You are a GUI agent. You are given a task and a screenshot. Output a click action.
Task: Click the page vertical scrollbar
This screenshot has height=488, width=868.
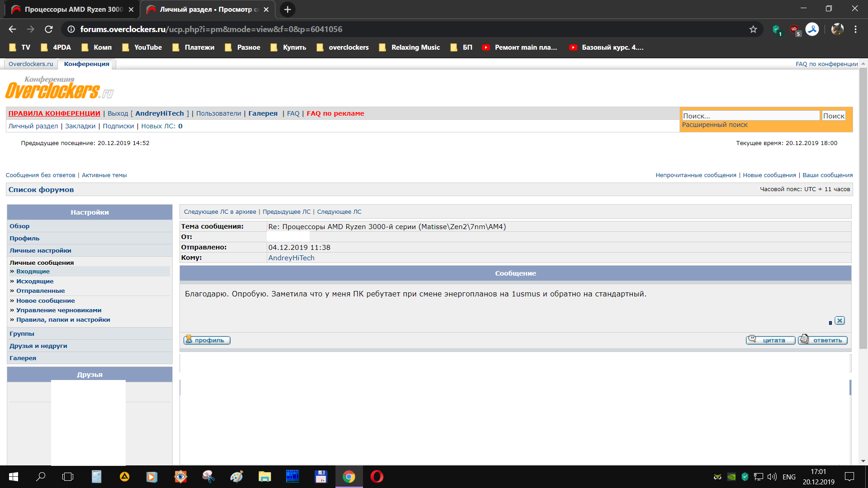863,208
